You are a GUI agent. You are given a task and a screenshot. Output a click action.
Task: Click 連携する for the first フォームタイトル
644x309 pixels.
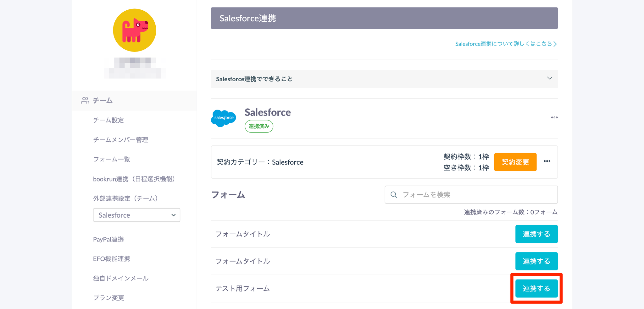[x=536, y=234]
